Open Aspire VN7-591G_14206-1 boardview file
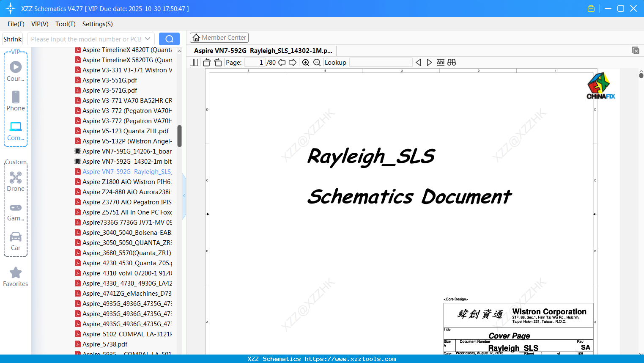644x363 pixels. click(x=123, y=151)
